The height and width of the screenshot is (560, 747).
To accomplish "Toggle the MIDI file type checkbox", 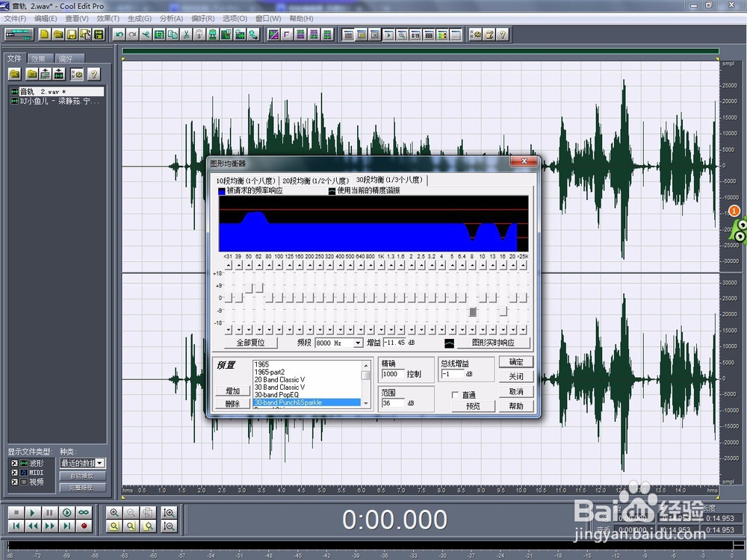I will [14, 473].
